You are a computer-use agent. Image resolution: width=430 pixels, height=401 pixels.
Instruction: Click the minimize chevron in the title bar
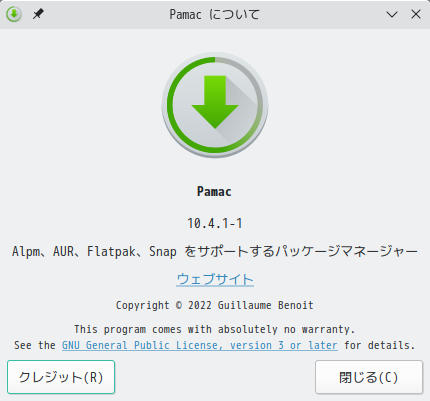[392, 14]
